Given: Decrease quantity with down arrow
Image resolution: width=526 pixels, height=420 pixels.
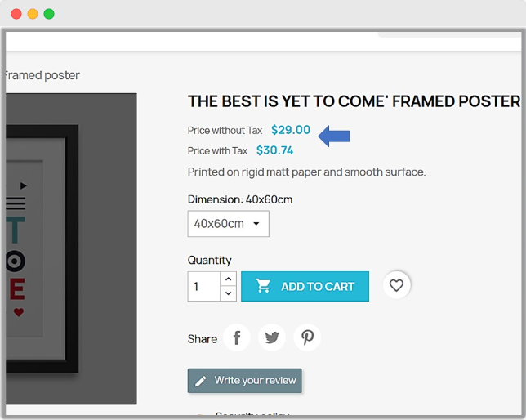Looking at the screenshot, I should coord(229,294).
